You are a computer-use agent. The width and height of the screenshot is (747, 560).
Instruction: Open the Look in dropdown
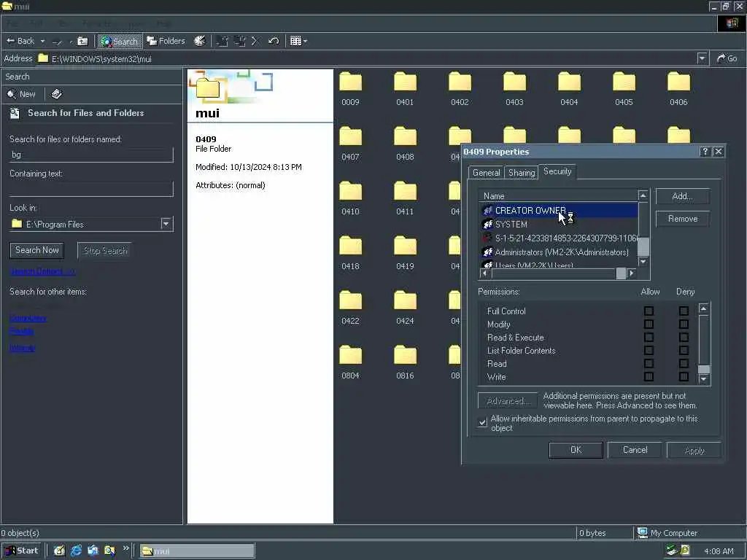click(x=166, y=224)
